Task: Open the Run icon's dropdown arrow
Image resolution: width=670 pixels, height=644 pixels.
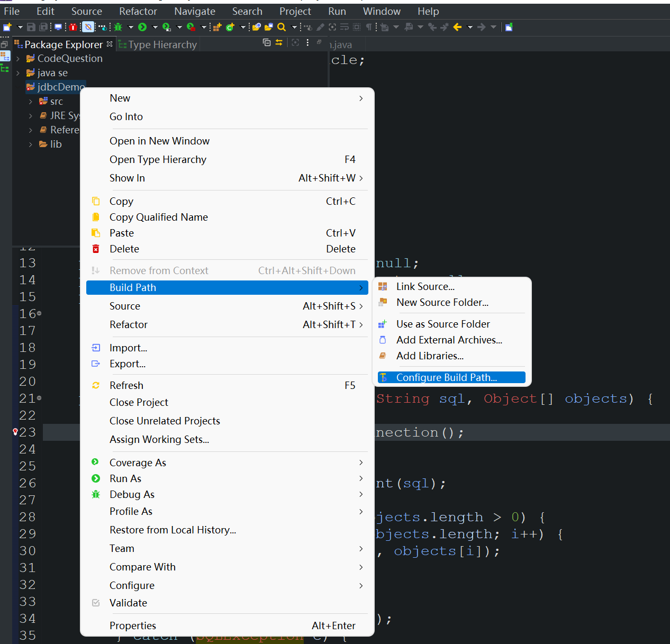Action: pyautogui.click(x=155, y=27)
